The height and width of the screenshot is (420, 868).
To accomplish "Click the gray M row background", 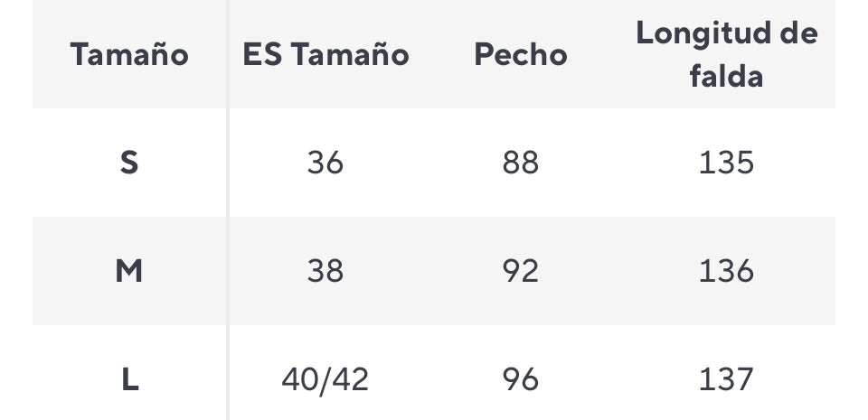I will 434,271.
